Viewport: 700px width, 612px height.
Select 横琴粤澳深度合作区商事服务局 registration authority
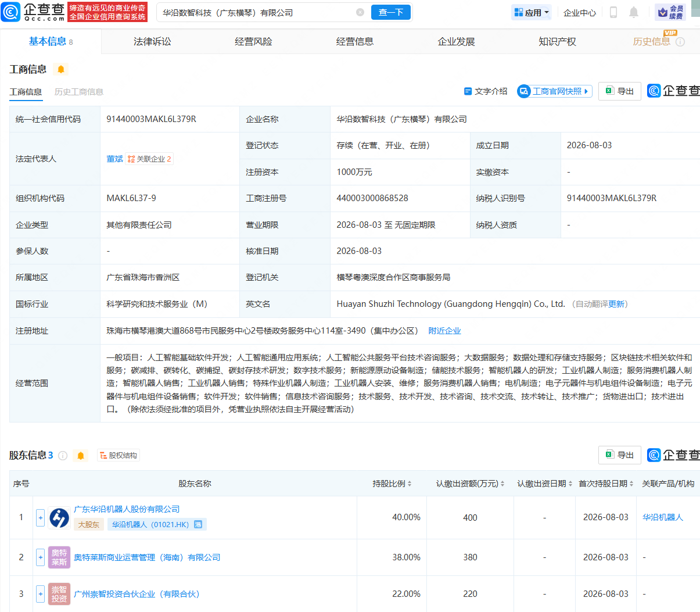point(393,277)
